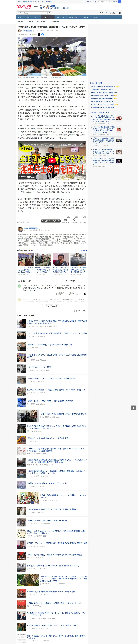Select the エキスパート tab

point(48,17)
